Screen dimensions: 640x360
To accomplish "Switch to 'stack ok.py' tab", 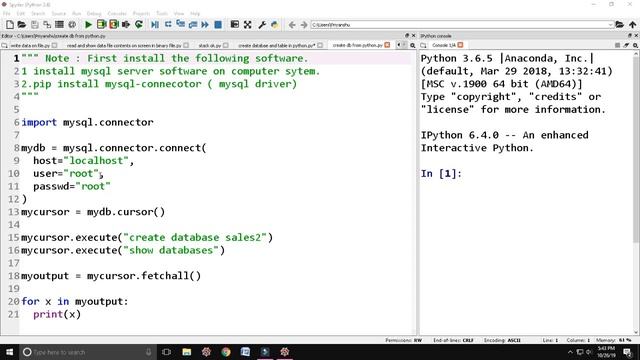I will point(209,45).
